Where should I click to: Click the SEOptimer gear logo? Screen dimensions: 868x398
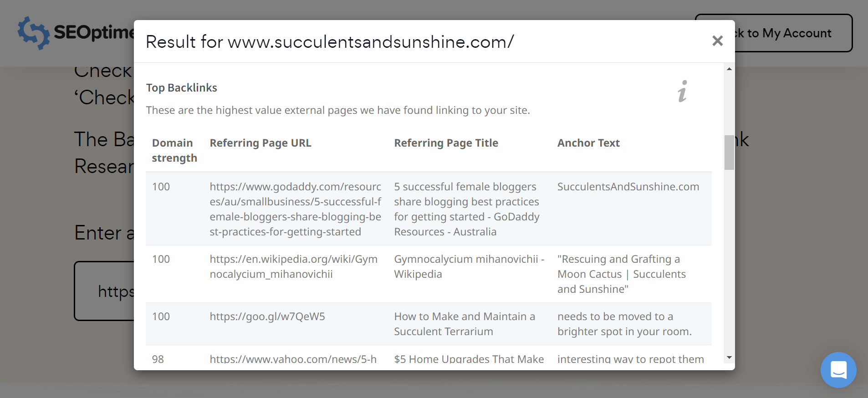[x=34, y=32]
